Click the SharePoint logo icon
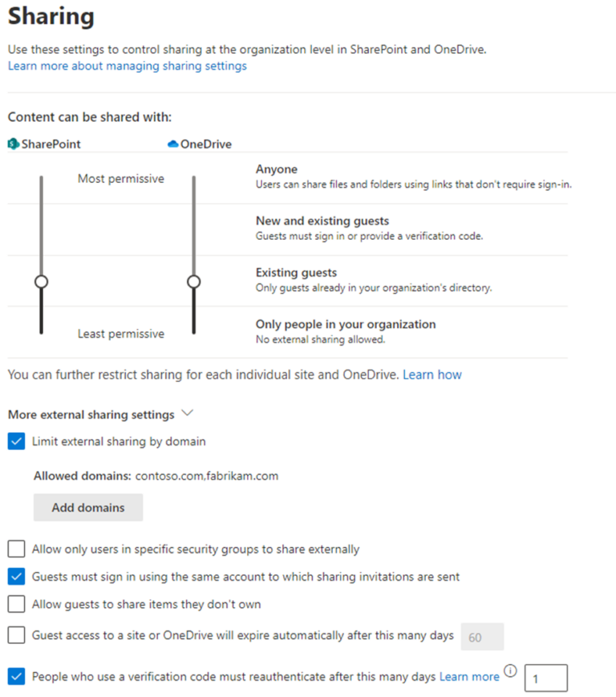The height and width of the screenshot is (697, 616). pyautogui.click(x=13, y=144)
